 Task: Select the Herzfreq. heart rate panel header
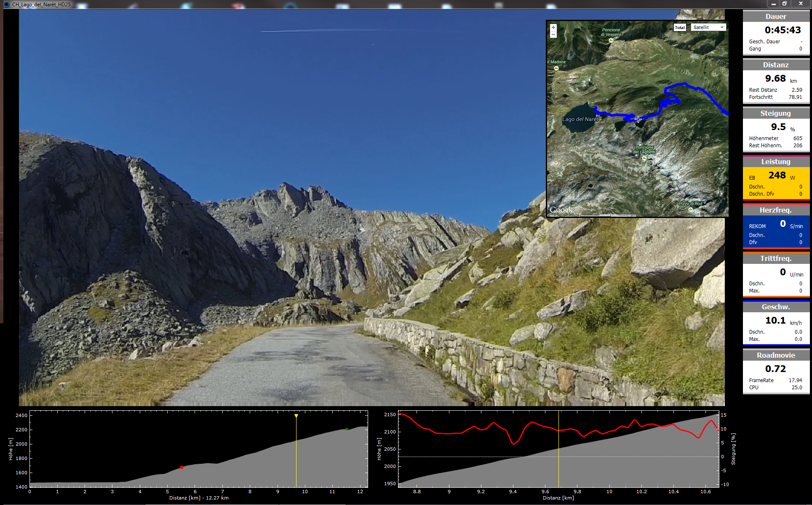click(776, 210)
